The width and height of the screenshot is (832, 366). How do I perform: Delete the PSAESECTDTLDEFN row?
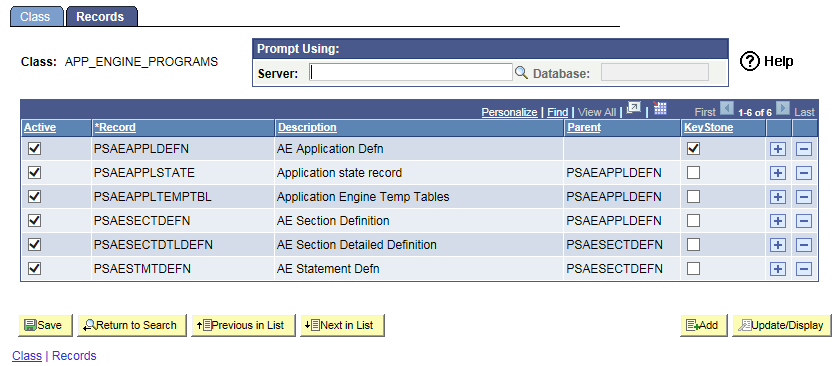click(804, 245)
